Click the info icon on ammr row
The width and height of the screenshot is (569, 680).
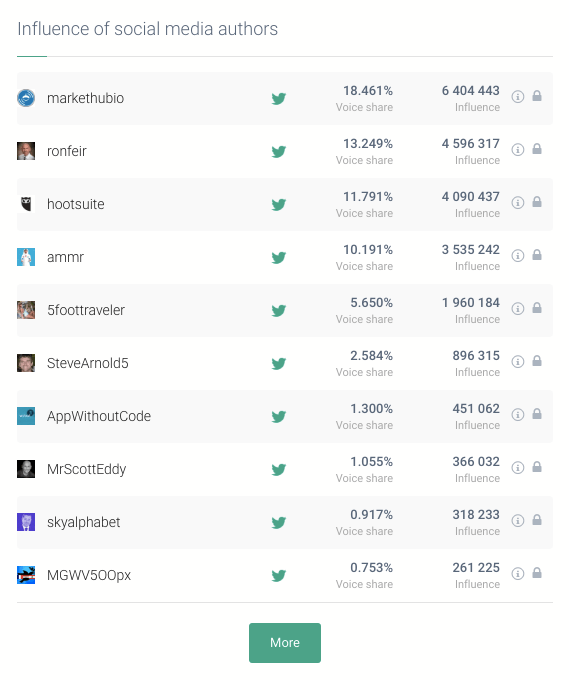point(517,255)
